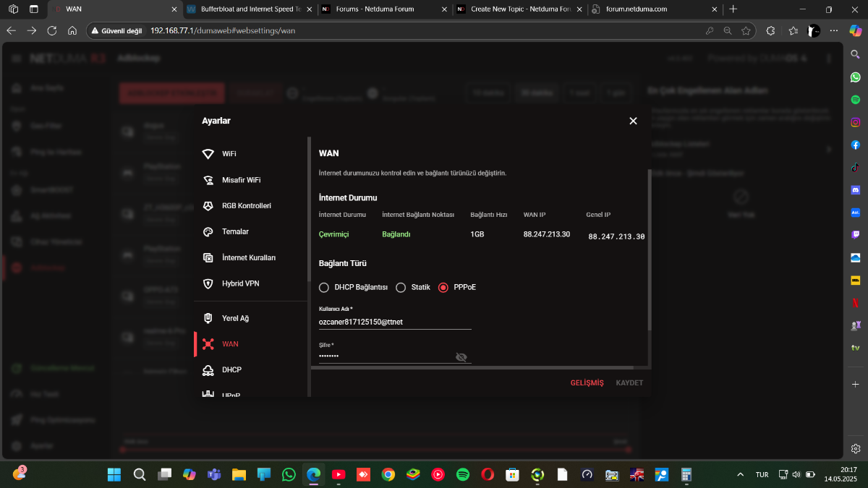Open Netflix in Edge sidebar
Image resolution: width=868 pixels, height=488 pixels.
coord(856,303)
